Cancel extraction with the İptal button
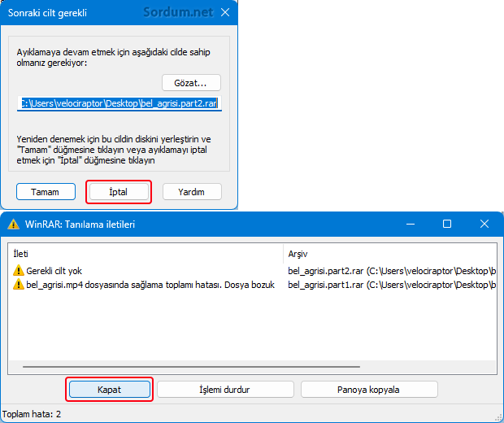This screenshot has height=423, width=504. 119,192
